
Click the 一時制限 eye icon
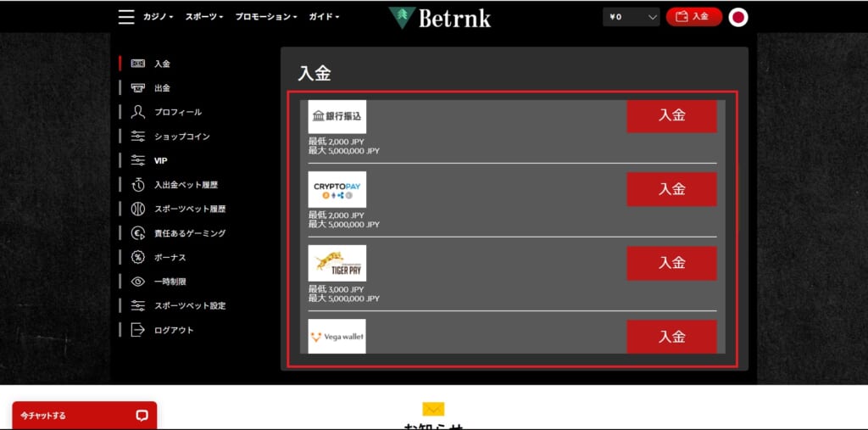(x=138, y=282)
